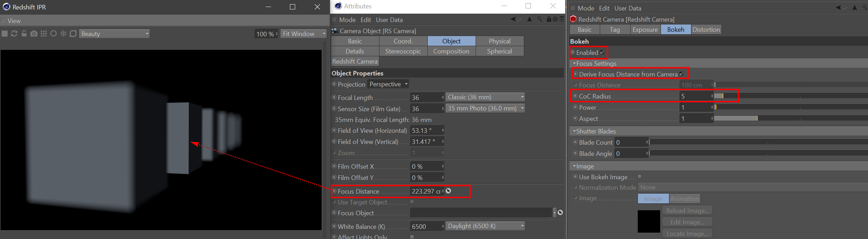Enable the Use Bokeh Image checkbox
The width and height of the screenshot is (868, 239).
[640, 177]
